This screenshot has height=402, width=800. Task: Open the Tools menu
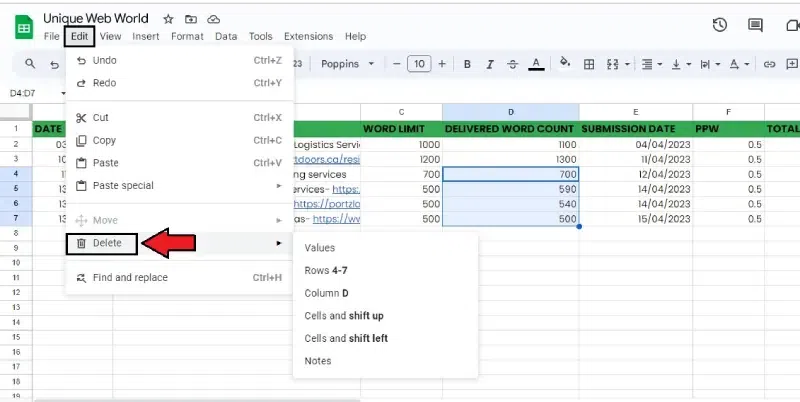coord(260,36)
